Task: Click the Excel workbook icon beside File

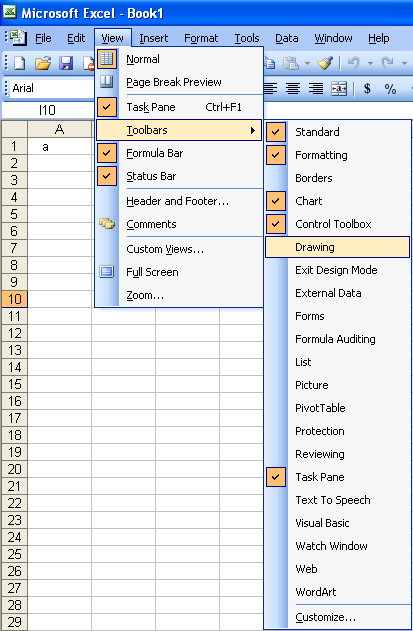Action: [x=19, y=38]
